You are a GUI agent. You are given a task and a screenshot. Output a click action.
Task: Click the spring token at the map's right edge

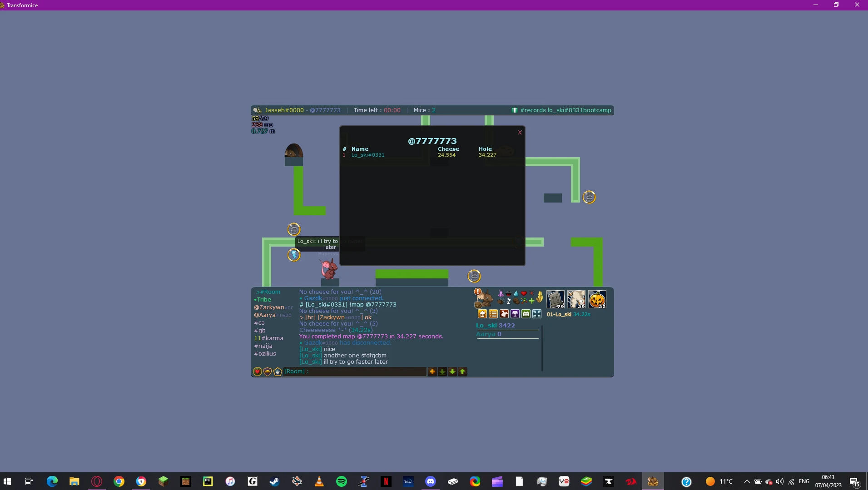coord(589,197)
